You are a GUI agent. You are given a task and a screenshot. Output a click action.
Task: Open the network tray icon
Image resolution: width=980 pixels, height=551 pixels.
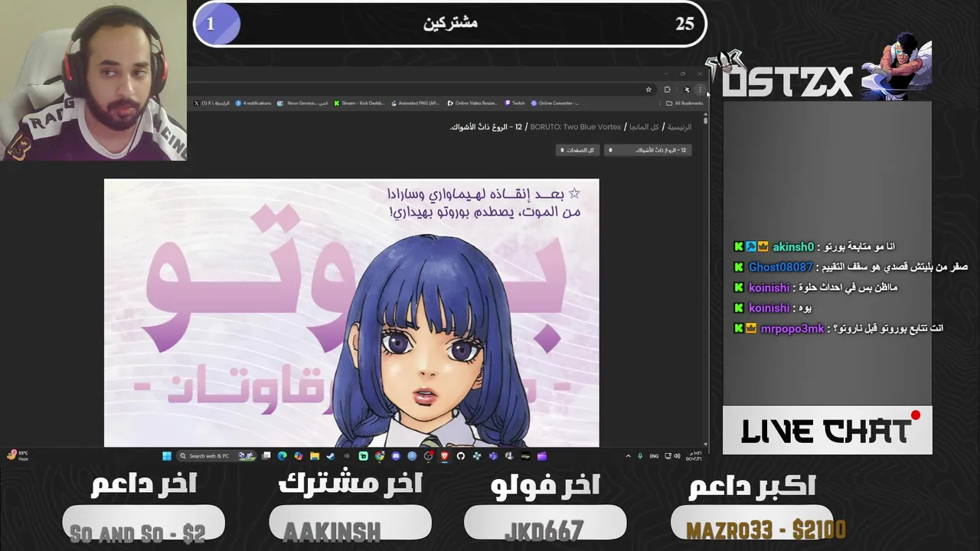(x=668, y=456)
